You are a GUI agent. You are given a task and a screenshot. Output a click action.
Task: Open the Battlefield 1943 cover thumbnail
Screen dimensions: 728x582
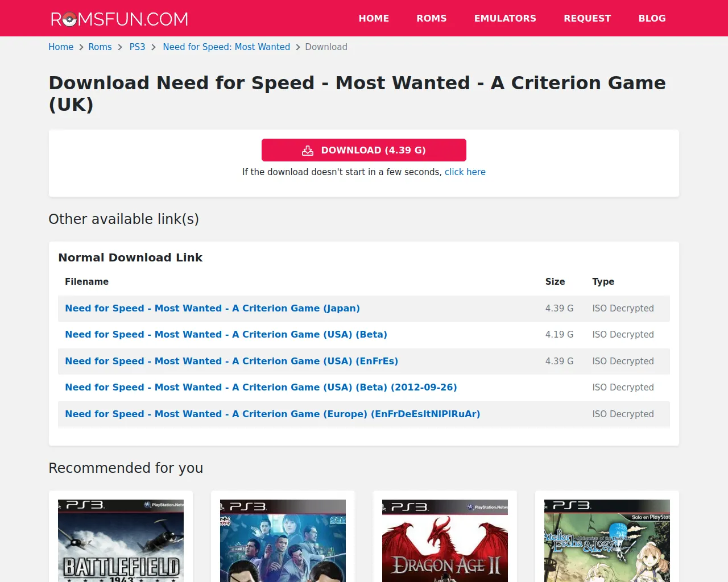(x=121, y=541)
